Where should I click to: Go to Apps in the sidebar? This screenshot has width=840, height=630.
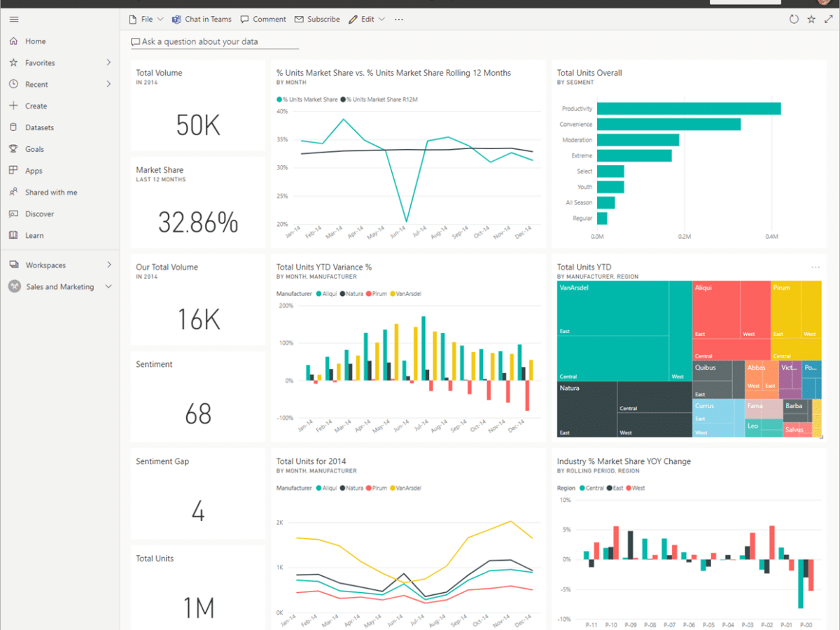point(34,171)
